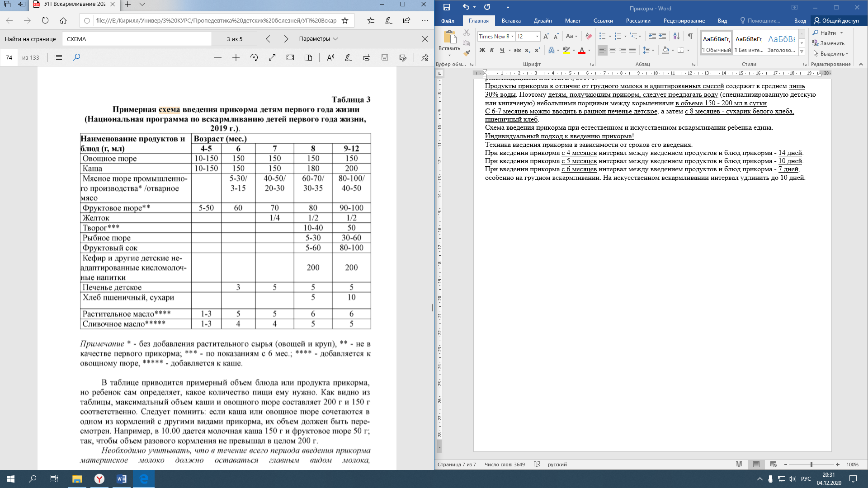The width and height of the screenshot is (868, 488).
Task: Save the Word document
Action: [x=447, y=7]
